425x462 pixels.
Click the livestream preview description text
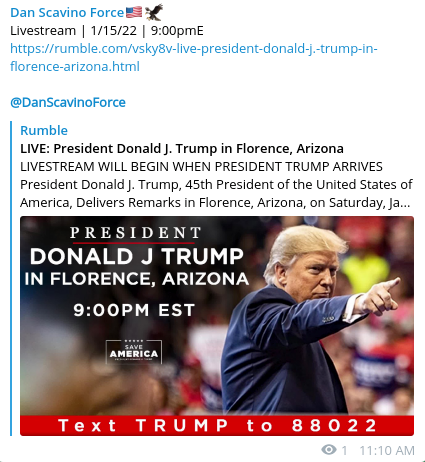(216, 184)
